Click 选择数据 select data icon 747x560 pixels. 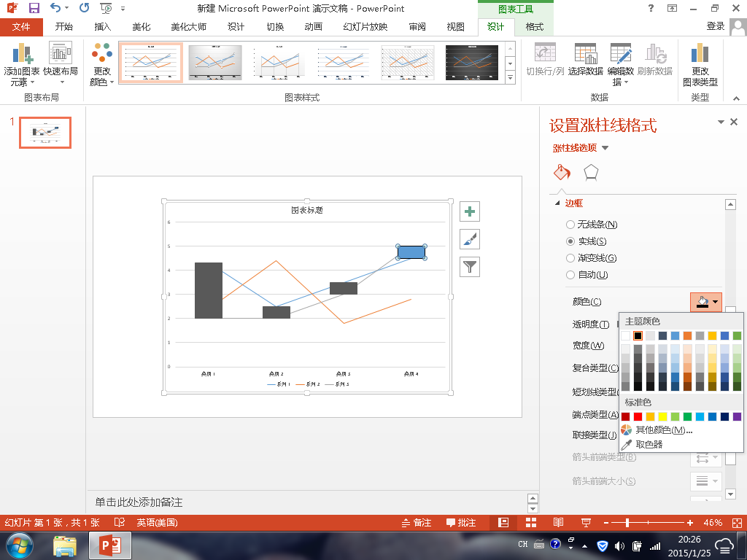pos(586,52)
